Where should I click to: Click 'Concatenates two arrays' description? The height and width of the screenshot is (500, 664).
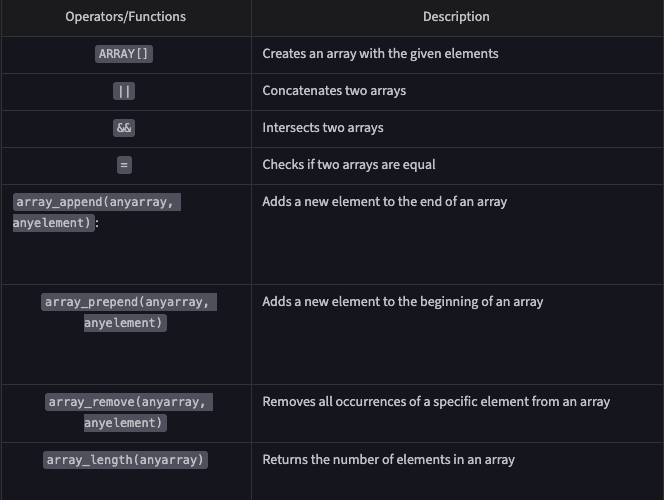pyautogui.click(x=334, y=91)
